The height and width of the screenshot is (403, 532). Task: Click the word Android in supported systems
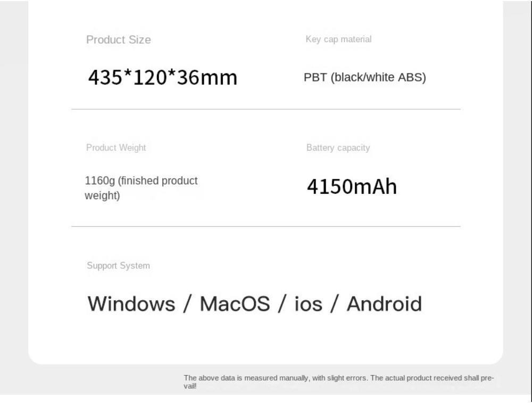point(384,304)
